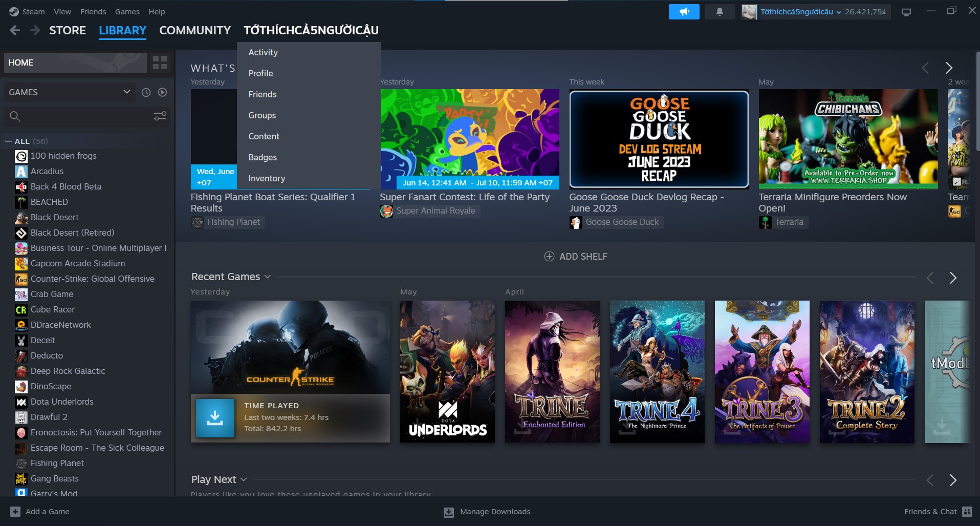
Task: Select the Cube Racer game icon
Action: [x=21, y=310]
